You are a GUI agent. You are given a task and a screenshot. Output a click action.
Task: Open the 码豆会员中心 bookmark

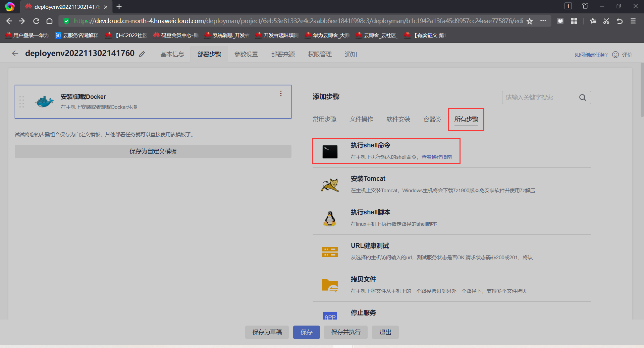(176, 35)
